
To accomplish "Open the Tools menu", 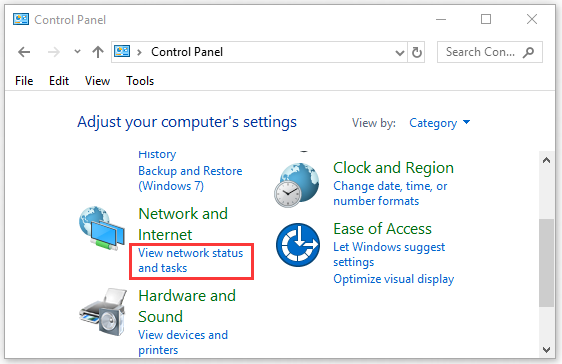I will (x=140, y=81).
